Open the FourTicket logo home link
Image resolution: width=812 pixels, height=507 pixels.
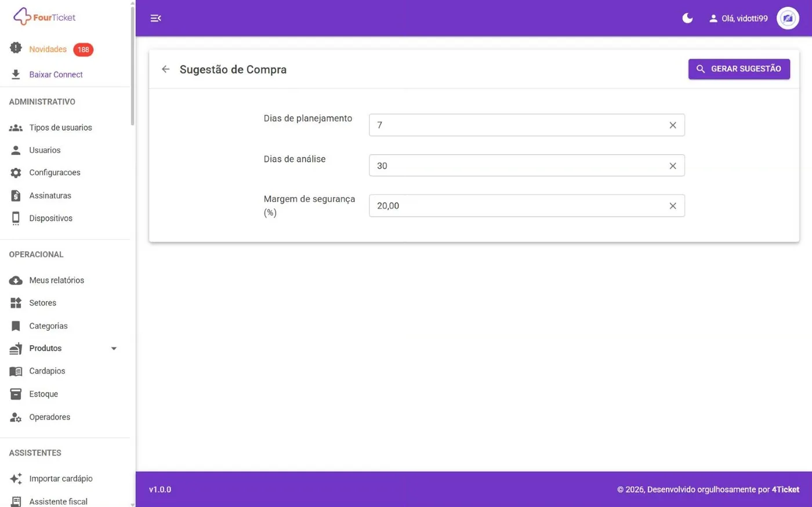pos(45,17)
